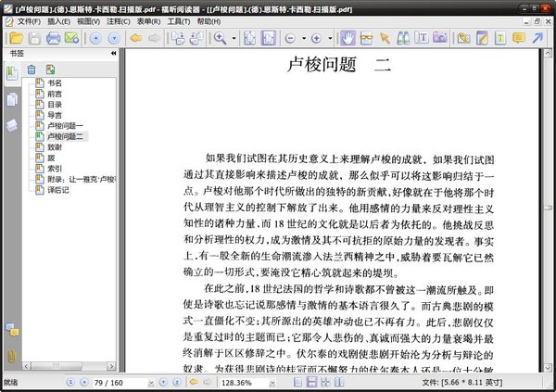Open the zoom tool dropdown arrow in toolbar

(235, 38)
